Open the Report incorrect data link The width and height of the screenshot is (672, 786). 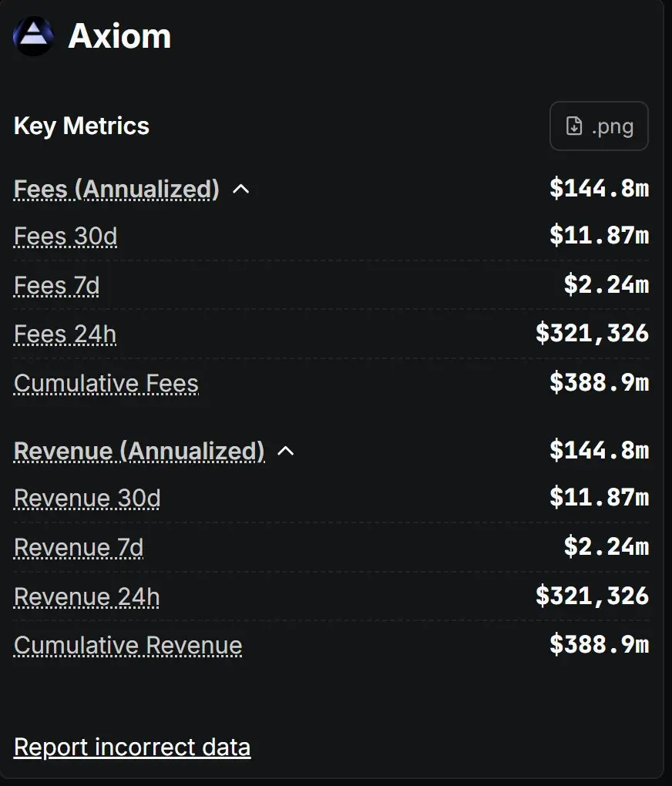point(132,747)
